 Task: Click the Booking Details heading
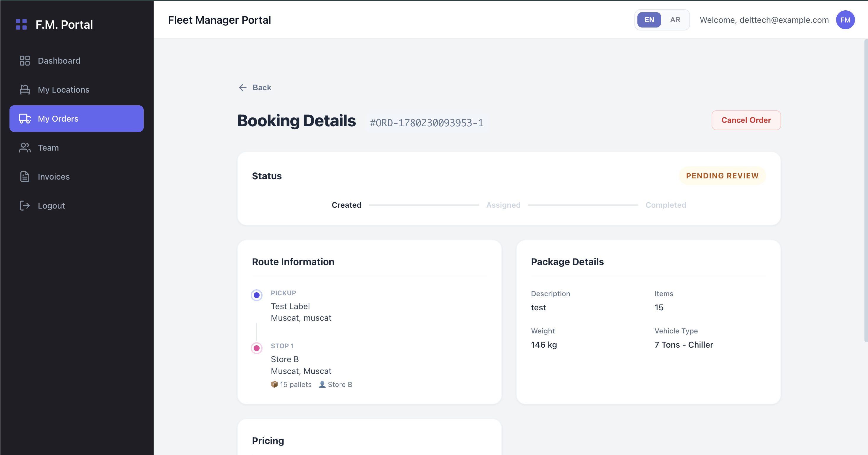(x=297, y=121)
